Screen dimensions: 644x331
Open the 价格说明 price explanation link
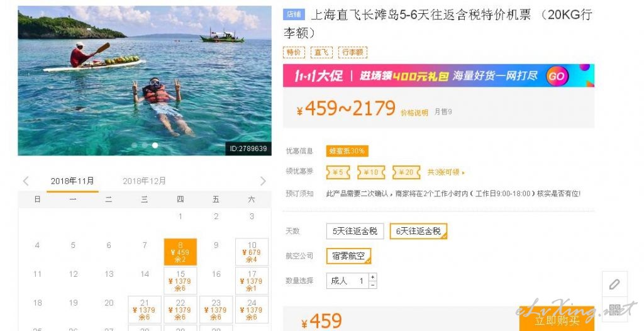[414, 113]
